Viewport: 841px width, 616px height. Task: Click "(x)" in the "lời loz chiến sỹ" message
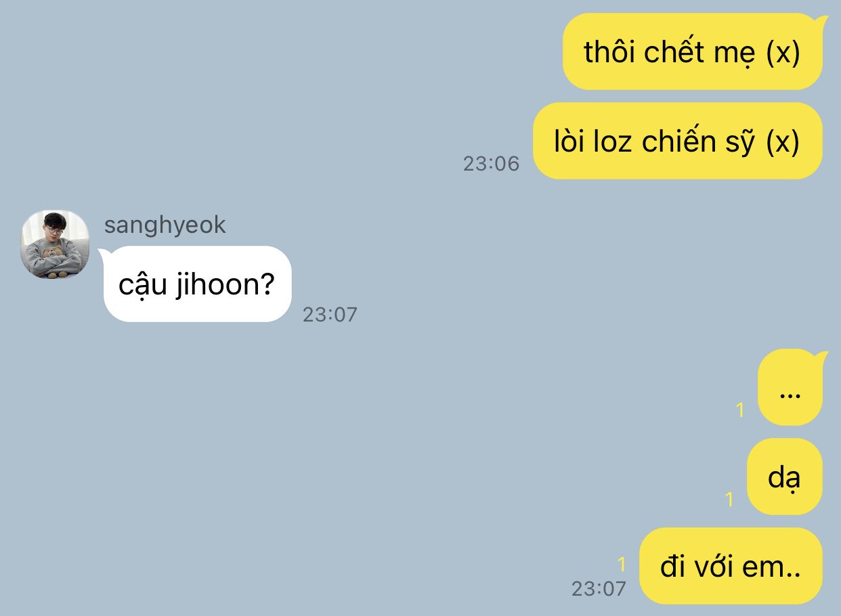coord(783,141)
